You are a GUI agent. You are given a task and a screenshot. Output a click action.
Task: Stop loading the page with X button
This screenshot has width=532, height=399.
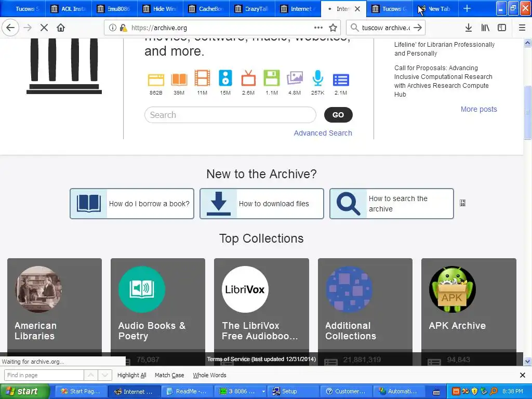pos(44,28)
